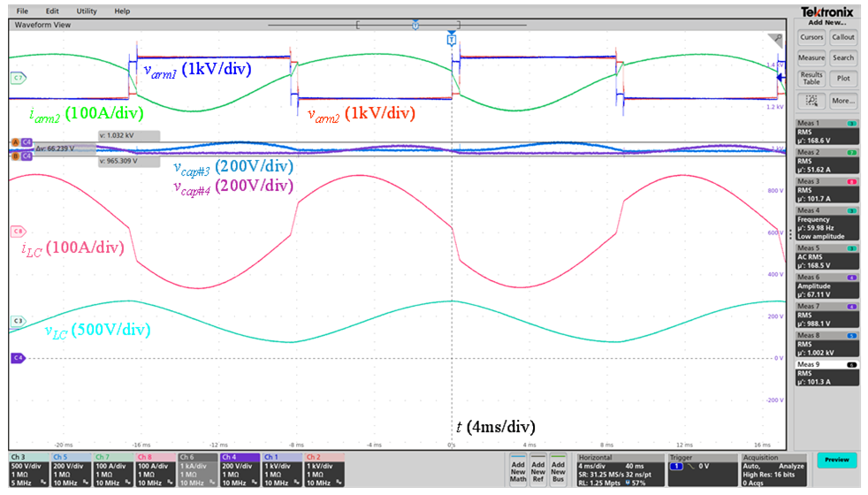Screen dimensions: 868x495
Task: Open the Utility menu
Action: pyautogui.click(x=87, y=11)
